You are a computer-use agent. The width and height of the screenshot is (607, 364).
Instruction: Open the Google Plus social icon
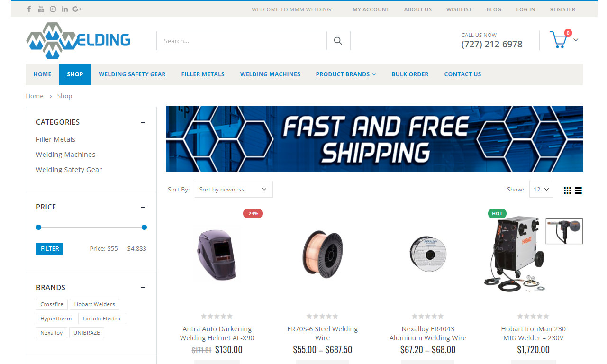[x=77, y=9]
